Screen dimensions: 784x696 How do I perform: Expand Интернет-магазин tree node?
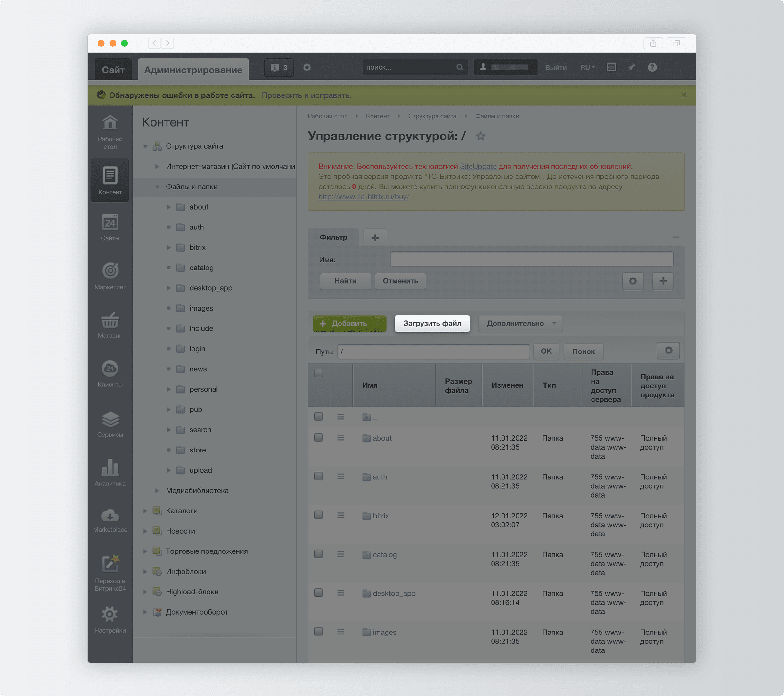157,167
